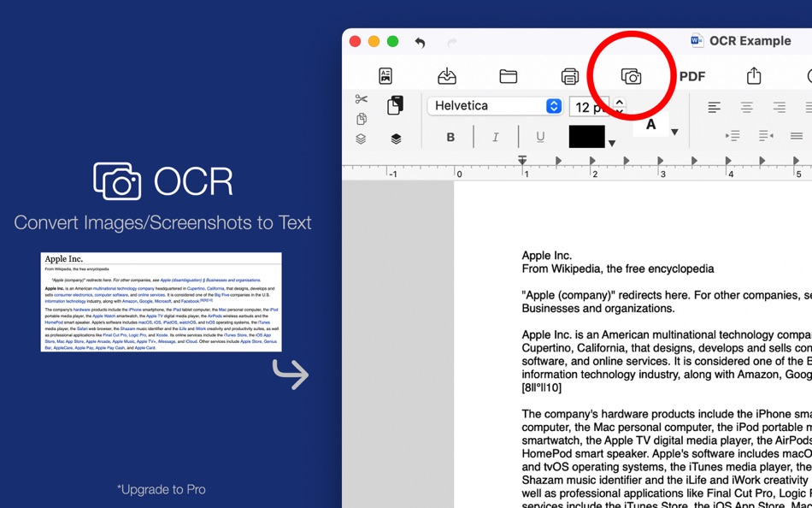This screenshot has height=508, width=812.
Task: Click the greyed-out Redo arrow
Action: 452,43
